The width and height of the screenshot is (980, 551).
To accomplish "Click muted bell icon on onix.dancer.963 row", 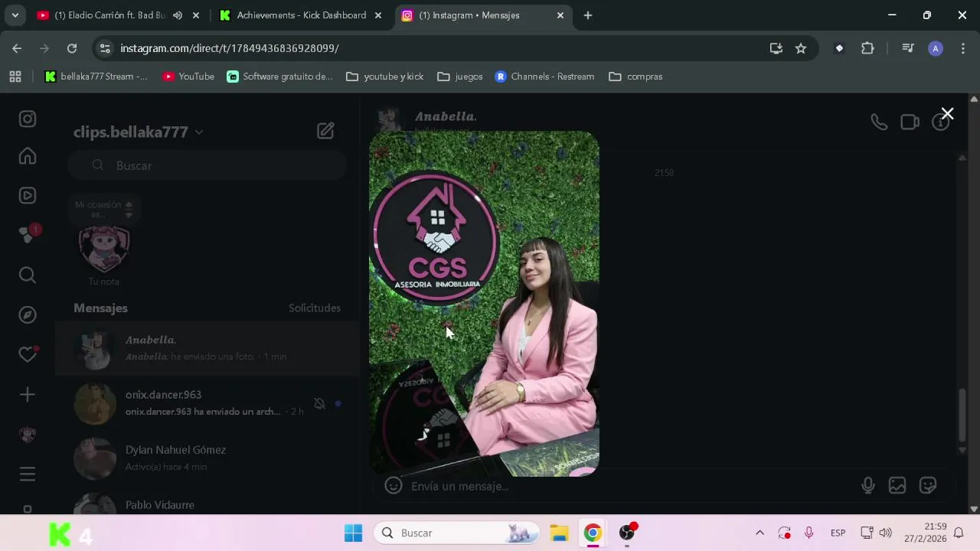I will coord(319,403).
